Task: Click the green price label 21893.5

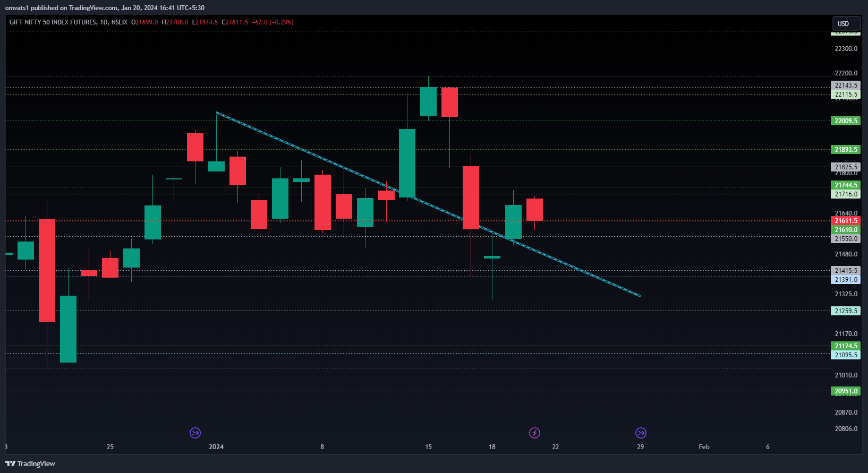Action: (845, 150)
